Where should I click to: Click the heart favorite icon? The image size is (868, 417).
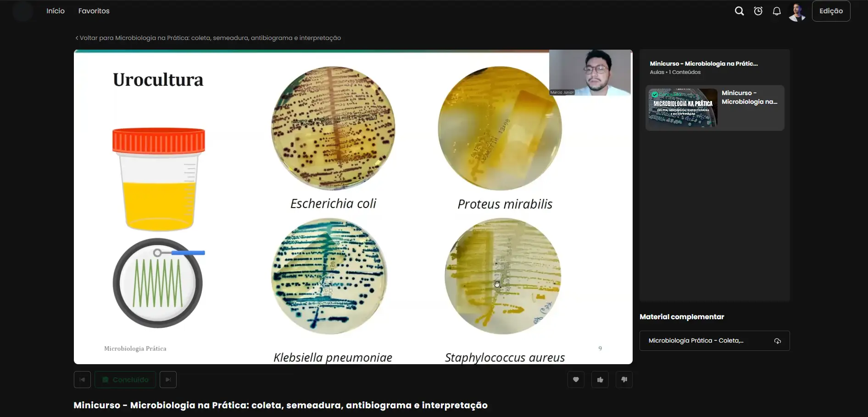pyautogui.click(x=576, y=379)
